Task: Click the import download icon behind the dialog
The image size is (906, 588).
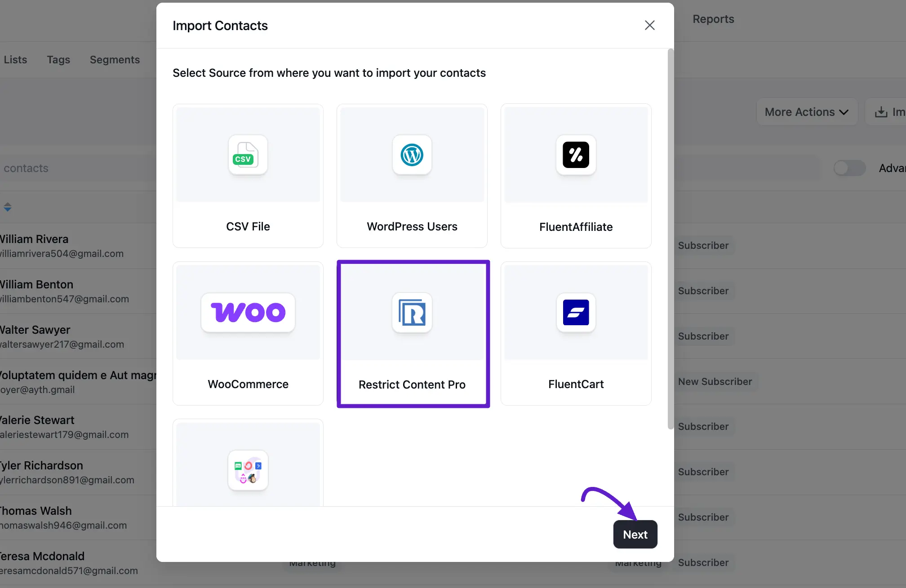Action: pos(881,112)
